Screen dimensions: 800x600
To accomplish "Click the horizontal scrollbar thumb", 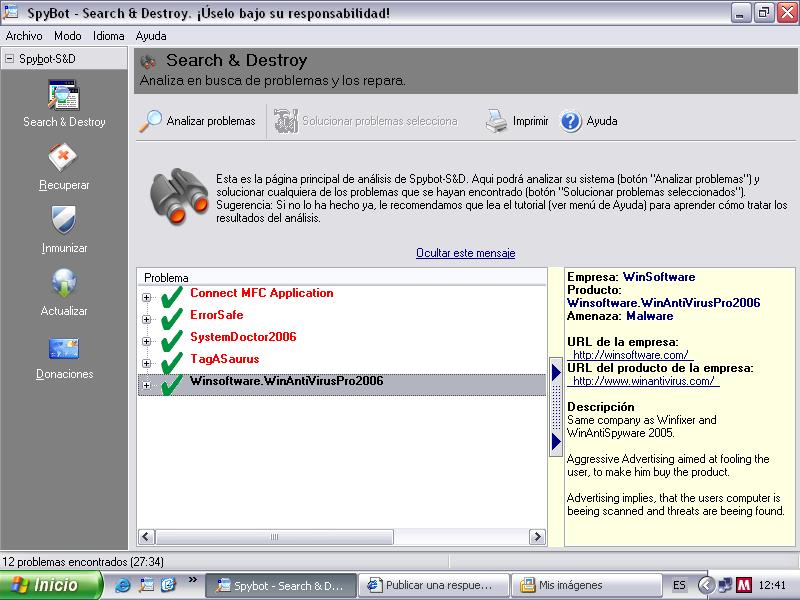I will coord(274,536).
